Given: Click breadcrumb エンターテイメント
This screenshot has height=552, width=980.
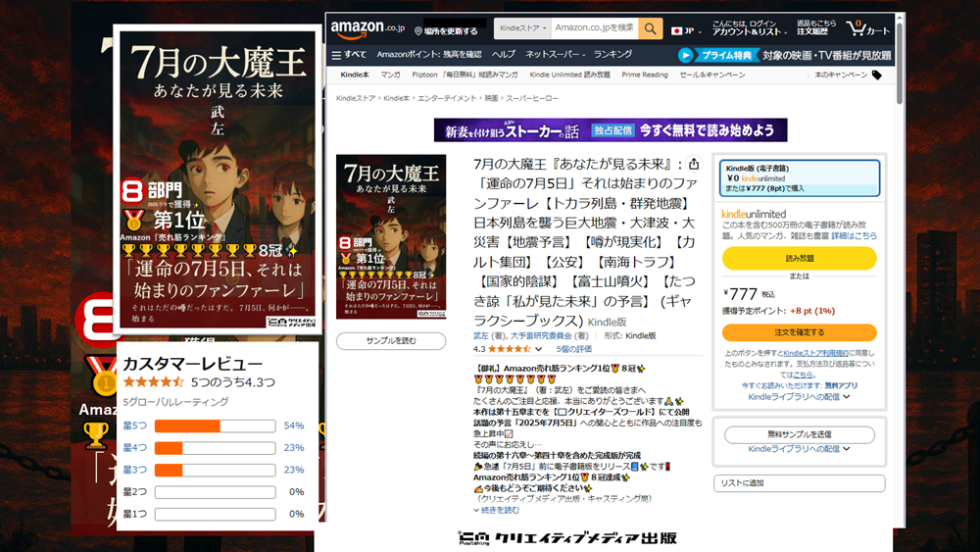Looking at the screenshot, I should point(447,98).
